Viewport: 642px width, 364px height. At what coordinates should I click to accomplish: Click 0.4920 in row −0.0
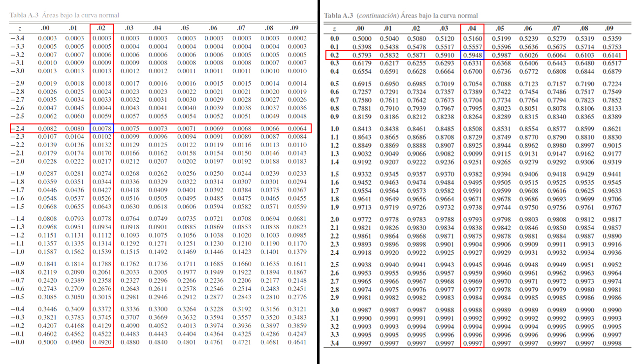(102, 342)
